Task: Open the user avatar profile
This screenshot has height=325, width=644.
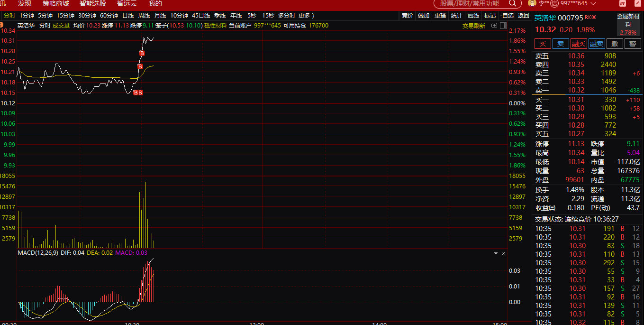Action: (532, 3)
